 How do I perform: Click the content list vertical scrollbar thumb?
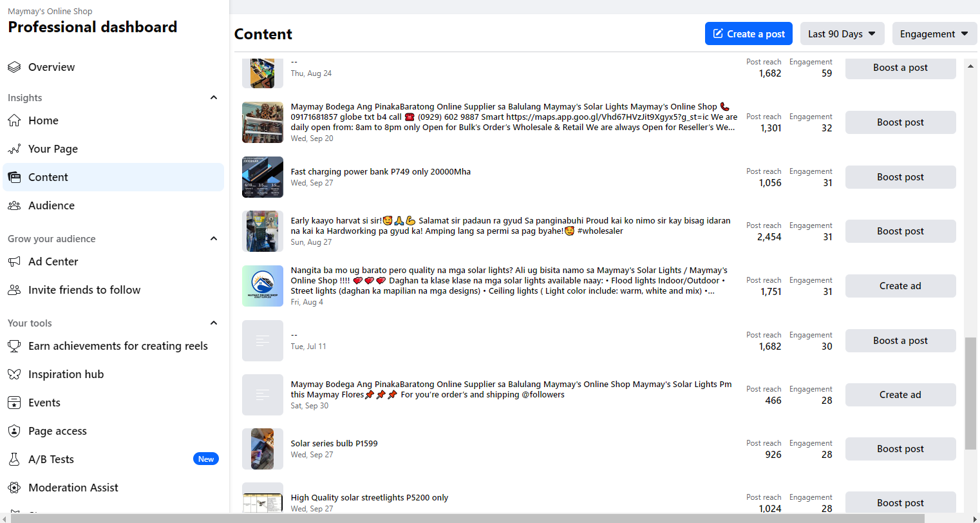(x=970, y=393)
